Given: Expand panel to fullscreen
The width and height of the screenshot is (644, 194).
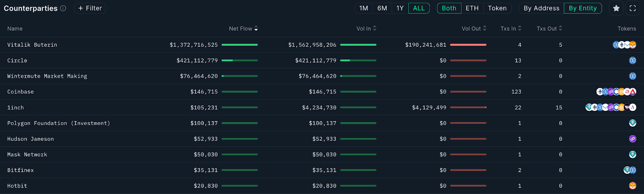Looking at the screenshot, I should click(x=633, y=8).
